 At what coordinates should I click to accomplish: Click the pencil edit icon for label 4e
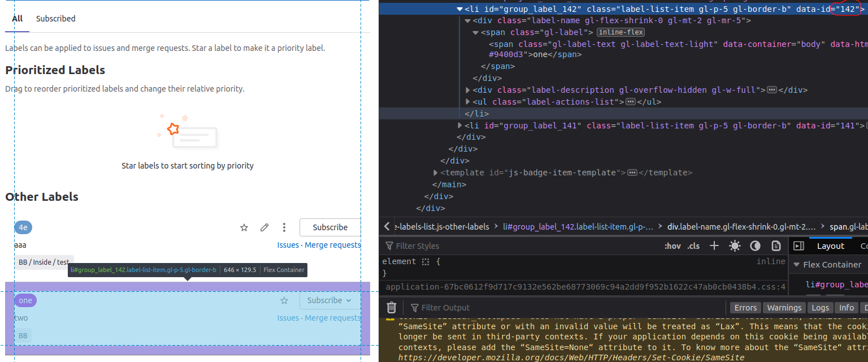point(264,227)
